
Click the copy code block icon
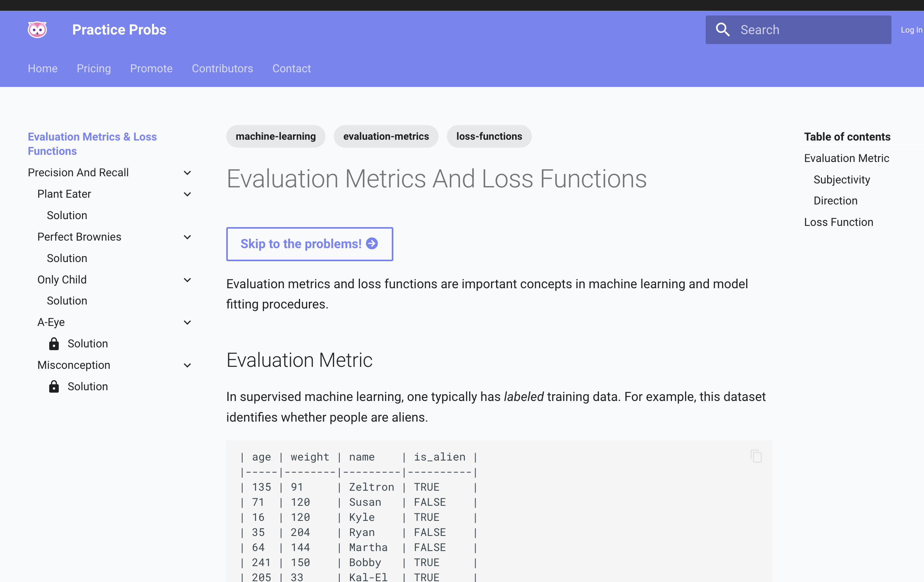point(756,456)
